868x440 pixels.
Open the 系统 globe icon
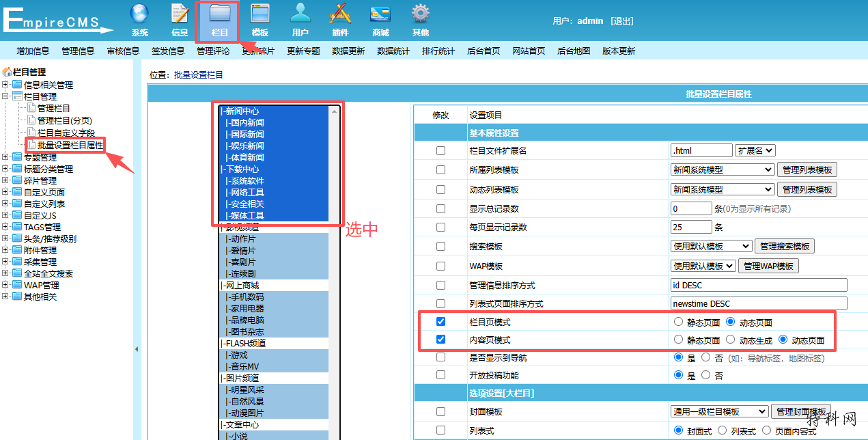pos(139,14)
